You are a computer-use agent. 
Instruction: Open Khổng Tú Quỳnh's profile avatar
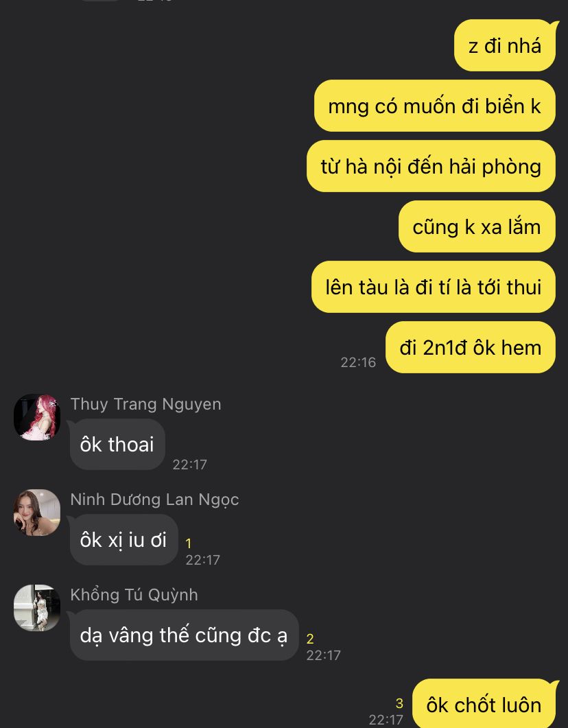pos(37,608)
